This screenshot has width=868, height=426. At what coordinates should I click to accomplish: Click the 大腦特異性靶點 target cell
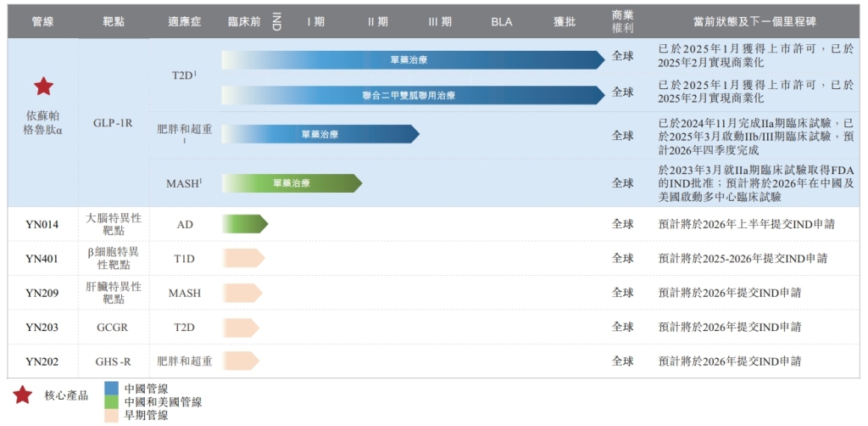(x=114, y=224)
